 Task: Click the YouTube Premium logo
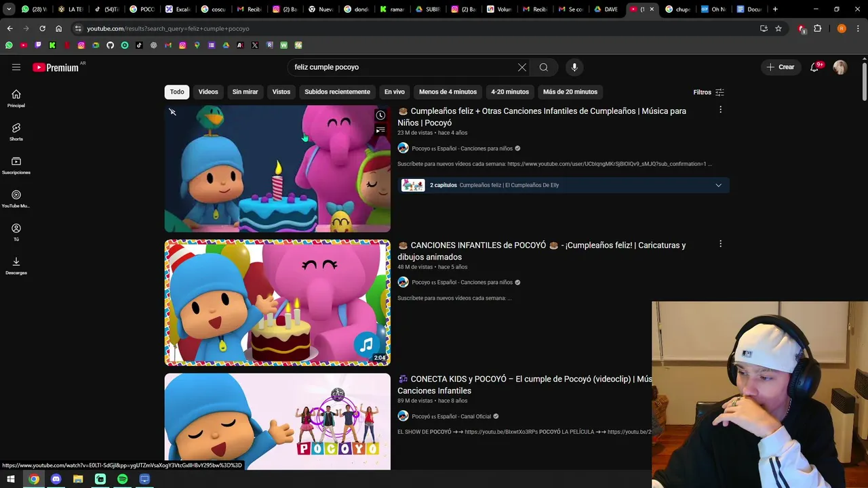click(56, 67)
